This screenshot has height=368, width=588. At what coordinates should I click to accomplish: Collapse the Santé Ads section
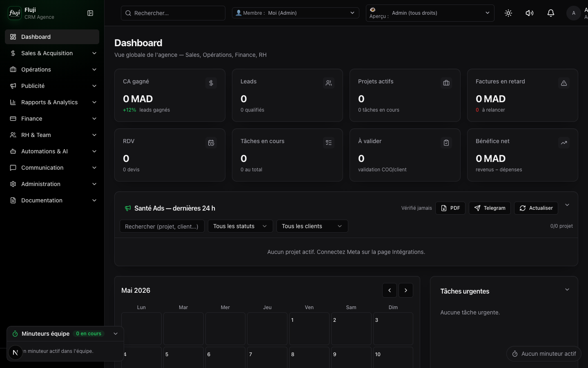(x=567, y=205)
